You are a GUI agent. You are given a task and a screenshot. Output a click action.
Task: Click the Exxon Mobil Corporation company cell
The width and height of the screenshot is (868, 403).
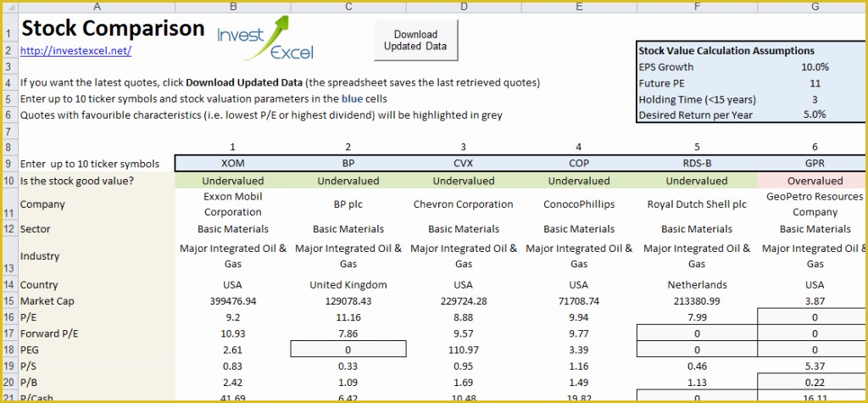click(233, 204)
